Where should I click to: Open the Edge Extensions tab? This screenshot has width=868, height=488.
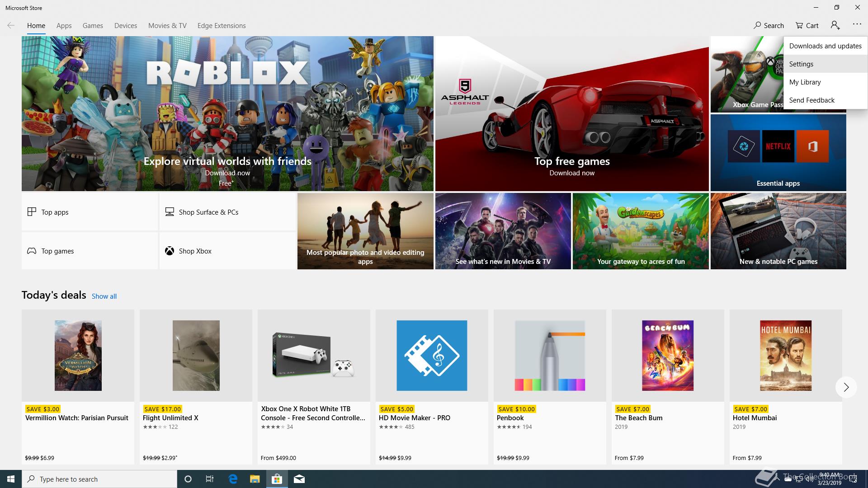222,26
